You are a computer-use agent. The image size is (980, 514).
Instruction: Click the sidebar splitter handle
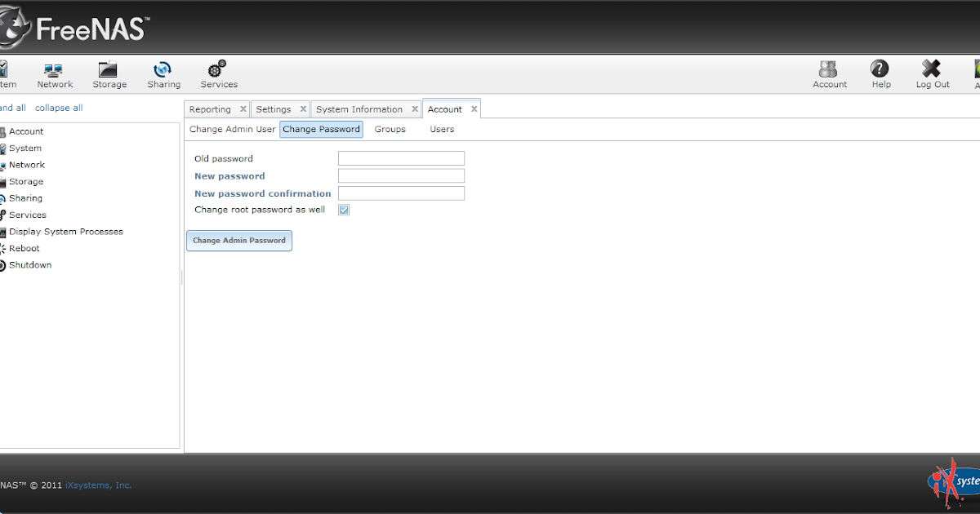pos(181,277)
